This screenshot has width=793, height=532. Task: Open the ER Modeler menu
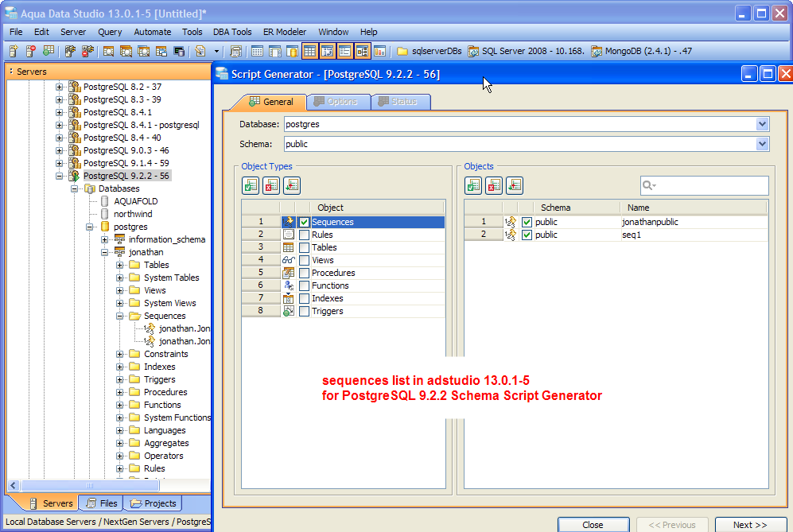(285, 32)
